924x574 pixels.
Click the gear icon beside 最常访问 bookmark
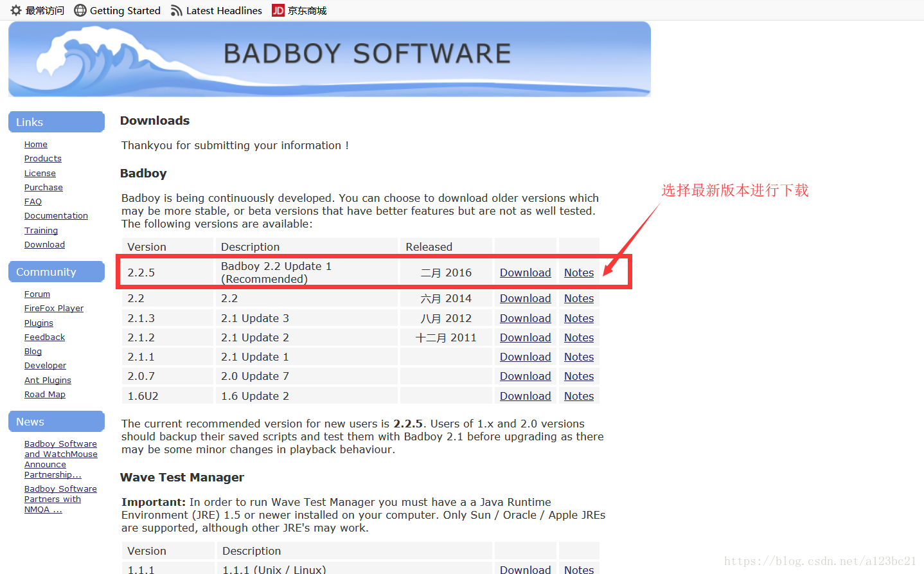click(16, 10)
